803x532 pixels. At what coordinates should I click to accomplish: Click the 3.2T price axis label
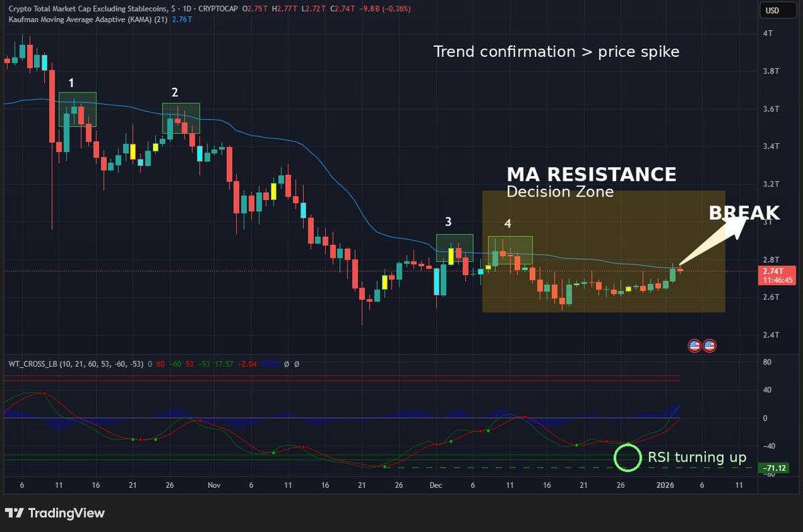[x=770, y=184]
